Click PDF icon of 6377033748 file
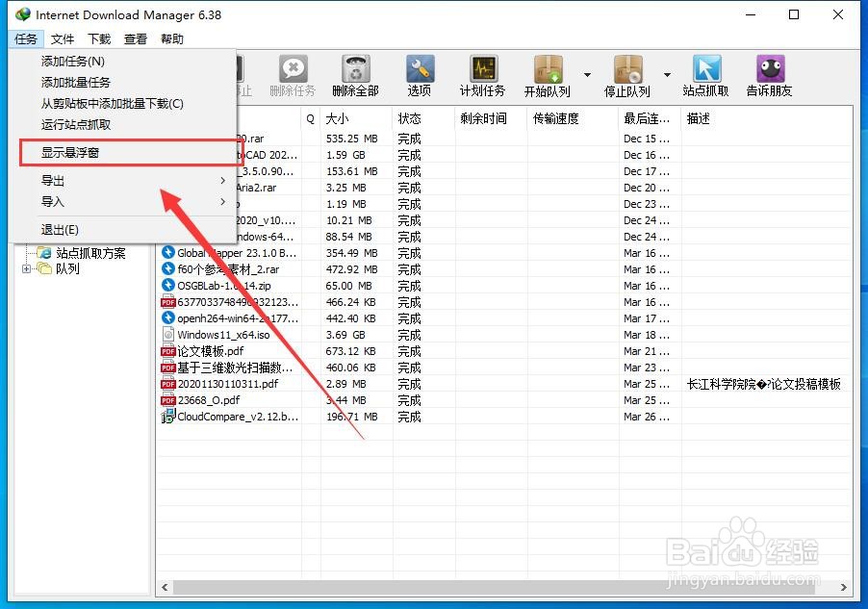Image resolution: width=868 pixels, height=609 pixels. point(167,302)
